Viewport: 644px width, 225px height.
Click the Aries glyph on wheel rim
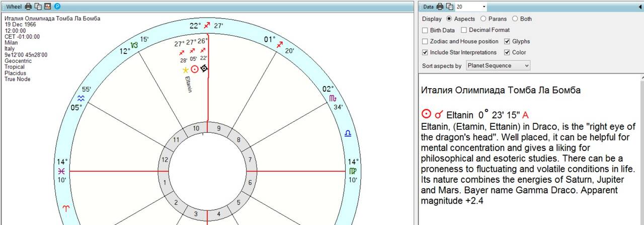[x=66, y=207]
